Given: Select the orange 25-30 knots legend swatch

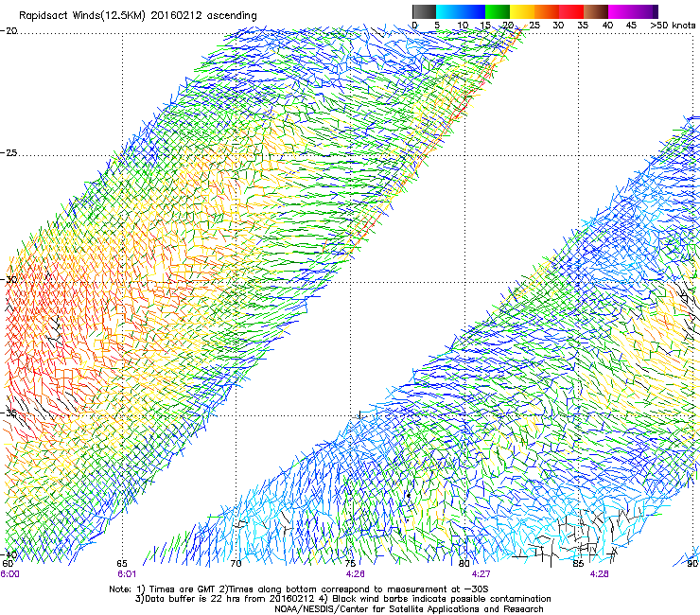Looking at the screenshot, I should coord(547,11).
